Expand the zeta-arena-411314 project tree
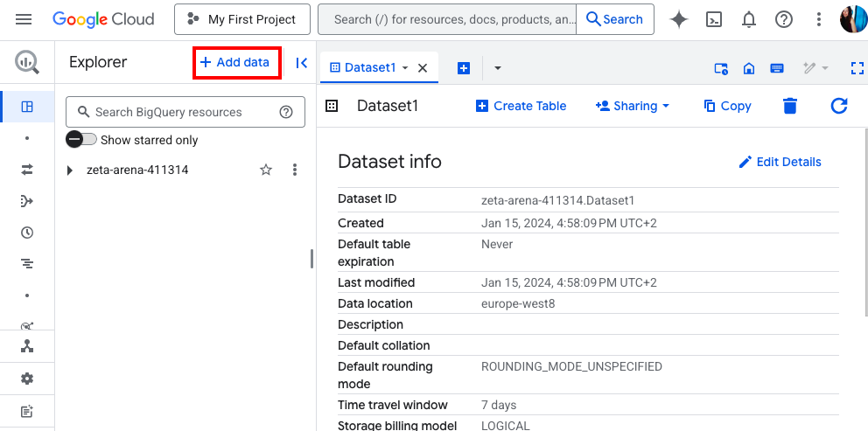Screen dimensions: 868x431 tap(70, 170)
